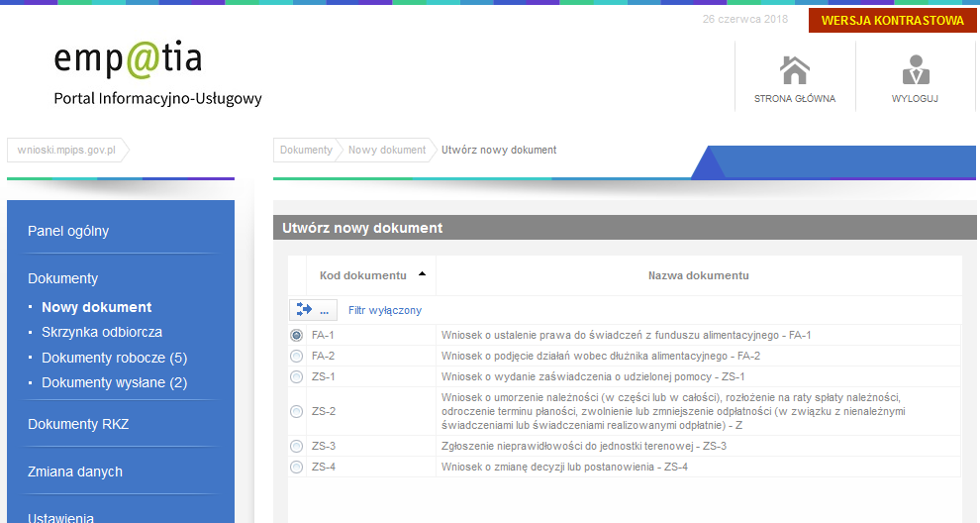
Task: Click the home icon for Strona Główna
Action: [795, 70]
